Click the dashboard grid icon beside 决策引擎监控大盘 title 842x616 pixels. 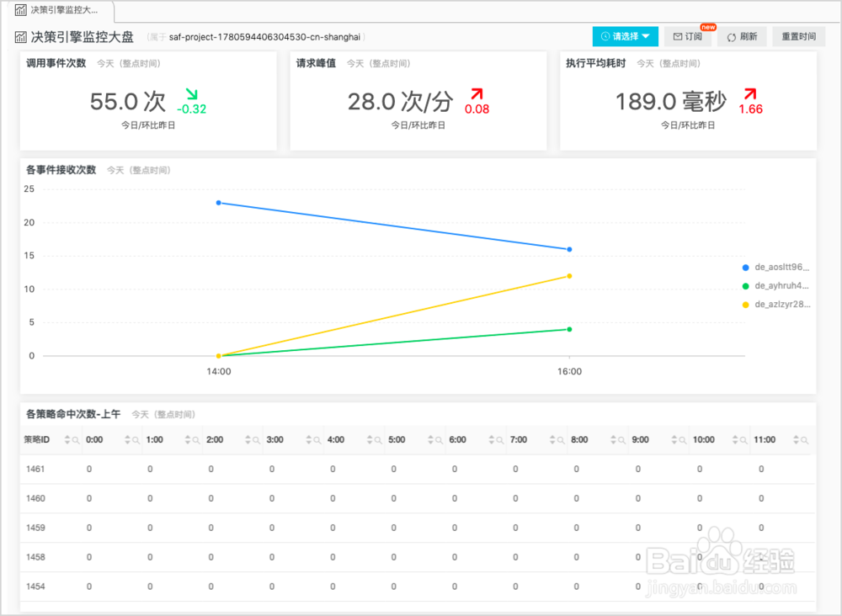[19, 36]
